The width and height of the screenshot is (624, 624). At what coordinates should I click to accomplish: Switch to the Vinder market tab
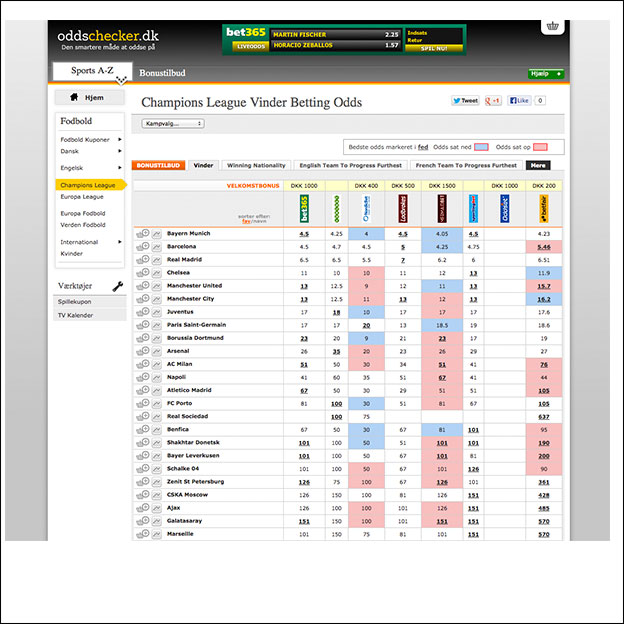[x=203, y=165]
